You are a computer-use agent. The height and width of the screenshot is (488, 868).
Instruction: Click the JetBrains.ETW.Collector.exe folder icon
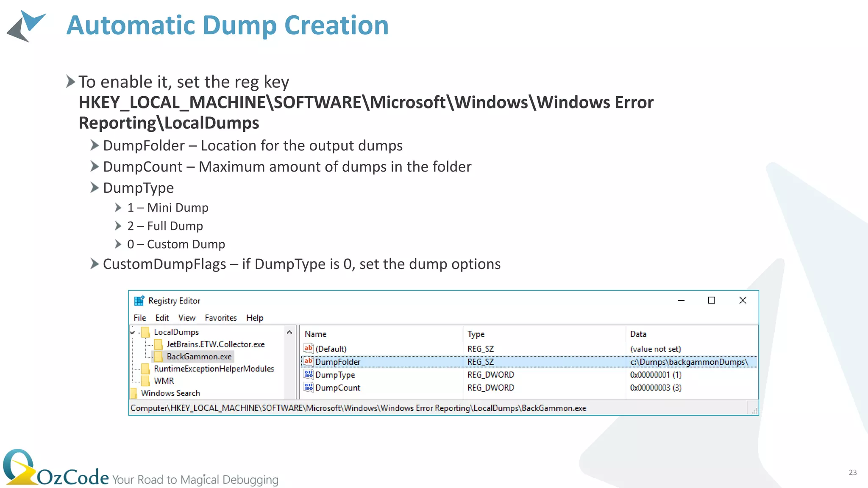(159, 344)
